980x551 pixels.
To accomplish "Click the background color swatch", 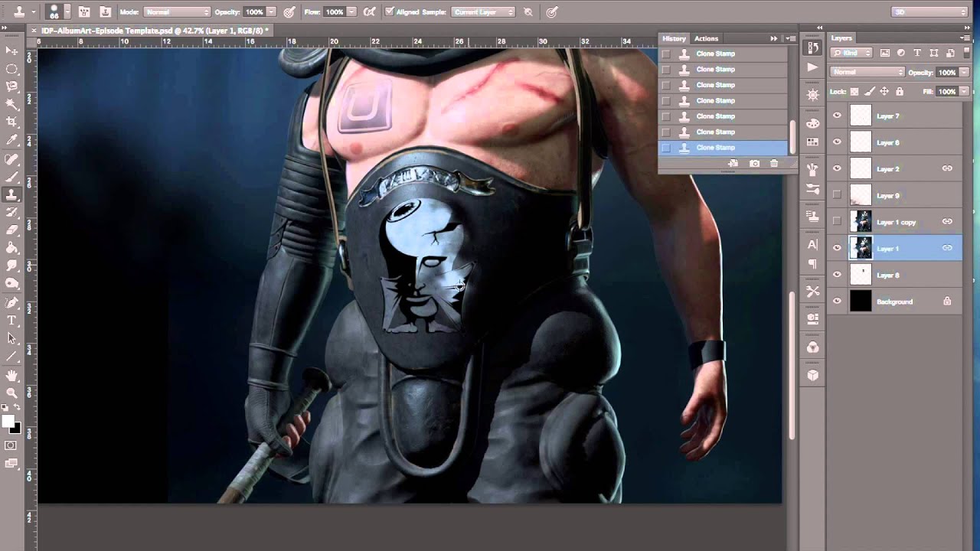I will click(15, 428).
